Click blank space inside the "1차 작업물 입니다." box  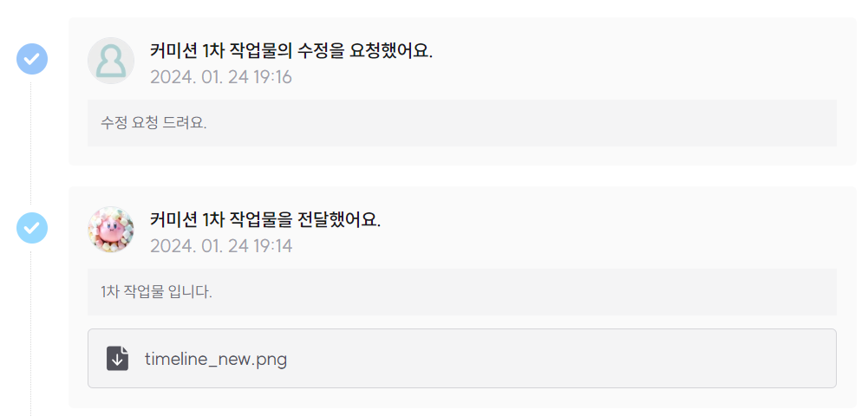pyautogui.click(x=520, y=292)
